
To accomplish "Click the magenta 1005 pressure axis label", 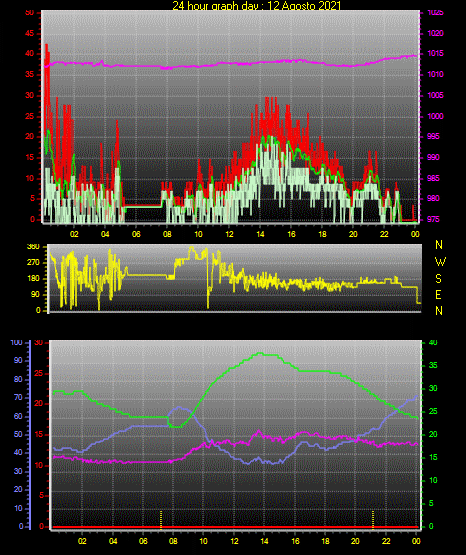I will pyautogui.click(x=435, y=95).
